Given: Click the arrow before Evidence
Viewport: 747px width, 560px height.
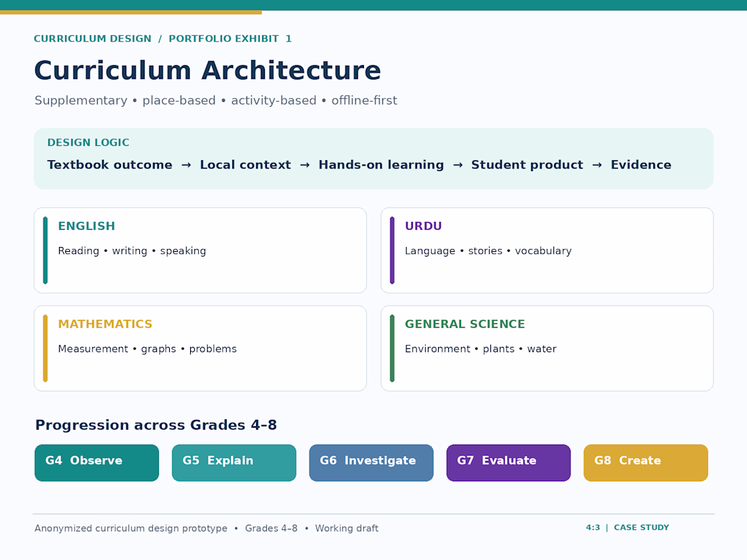Looking at the screenshot, I should coord(597,165).
